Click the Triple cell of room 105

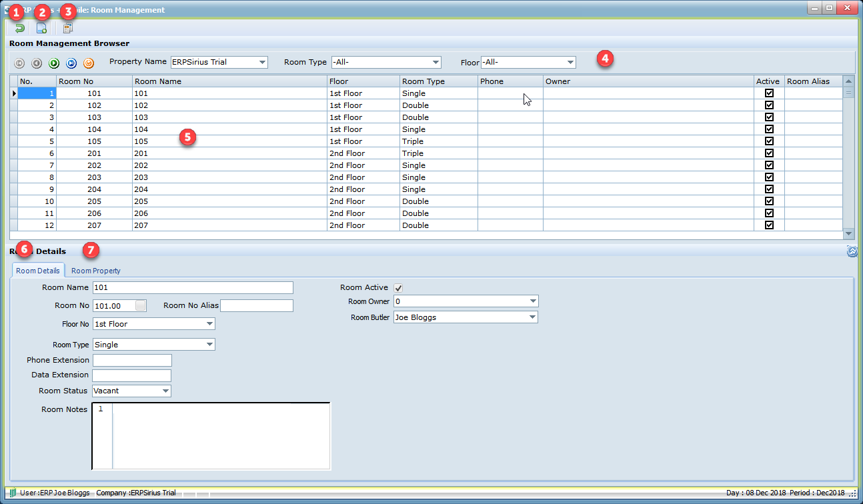pyautogui.click(x=439, y=141)
